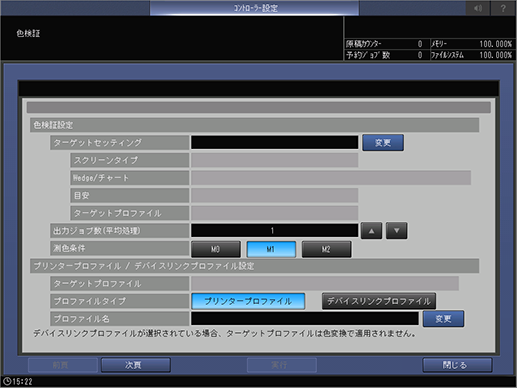Click the 出力ジョブ数(平均処理) label
This screenshot has height=388, width=517.
(120, 231)
